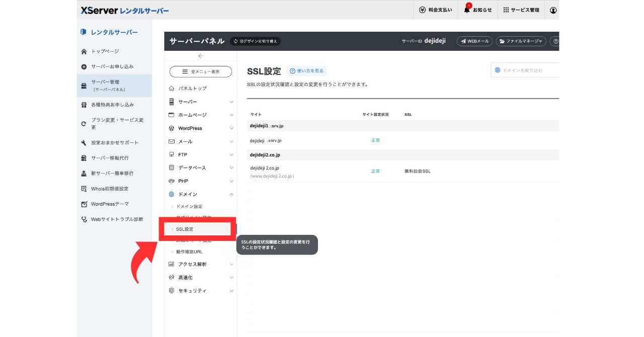Collapse the ドメイン menu section
Viewport: 644px width, 337px height.
point(200,194)
